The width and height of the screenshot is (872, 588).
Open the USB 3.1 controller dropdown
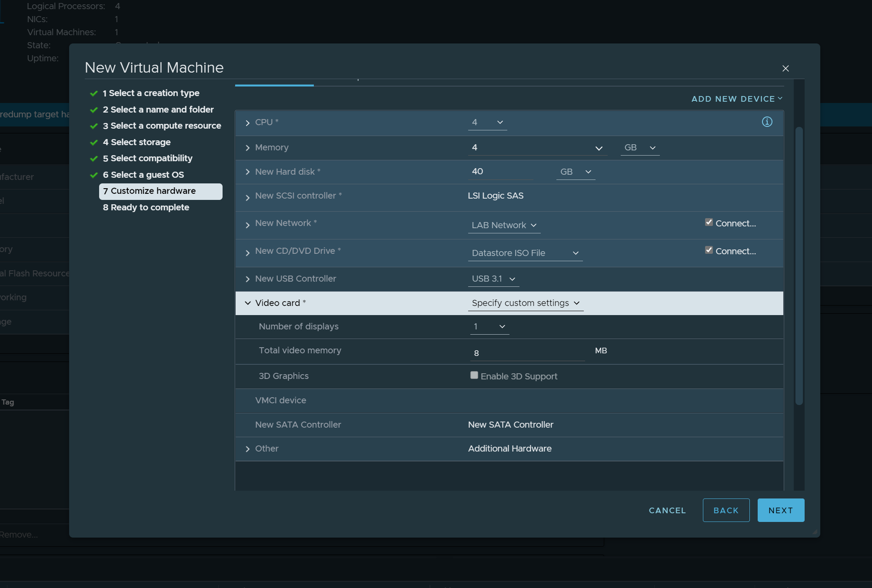coord(493,279)
